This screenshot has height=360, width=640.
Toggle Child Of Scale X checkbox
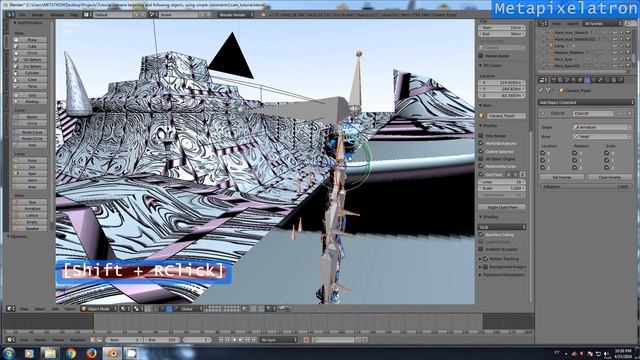click(607, 153)
